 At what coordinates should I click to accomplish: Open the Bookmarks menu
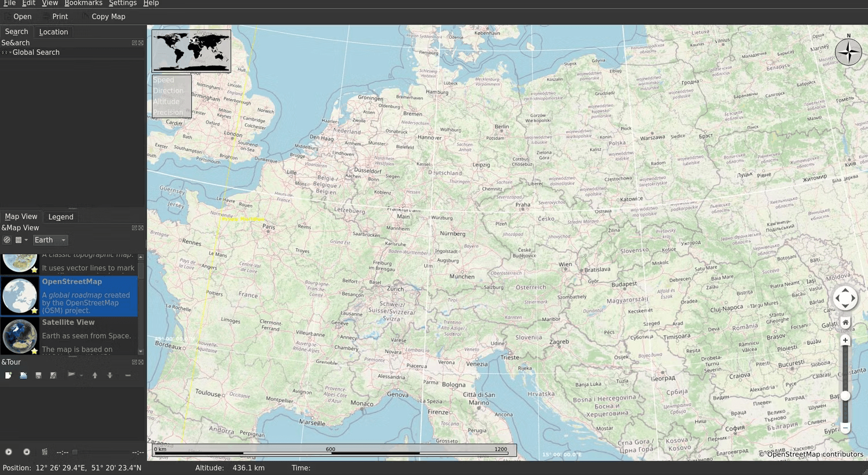click(x=83, y=3)
